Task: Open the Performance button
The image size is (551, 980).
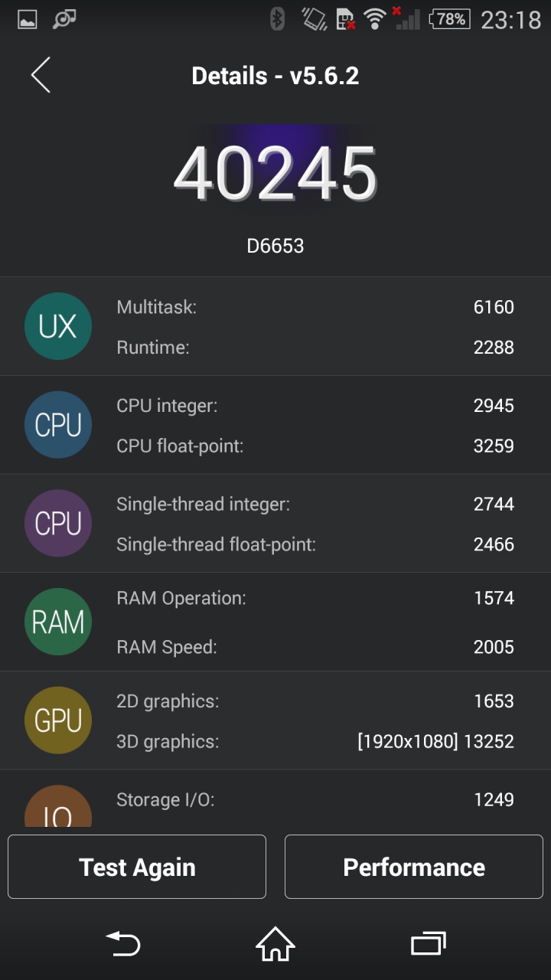Action: [414, 867]
